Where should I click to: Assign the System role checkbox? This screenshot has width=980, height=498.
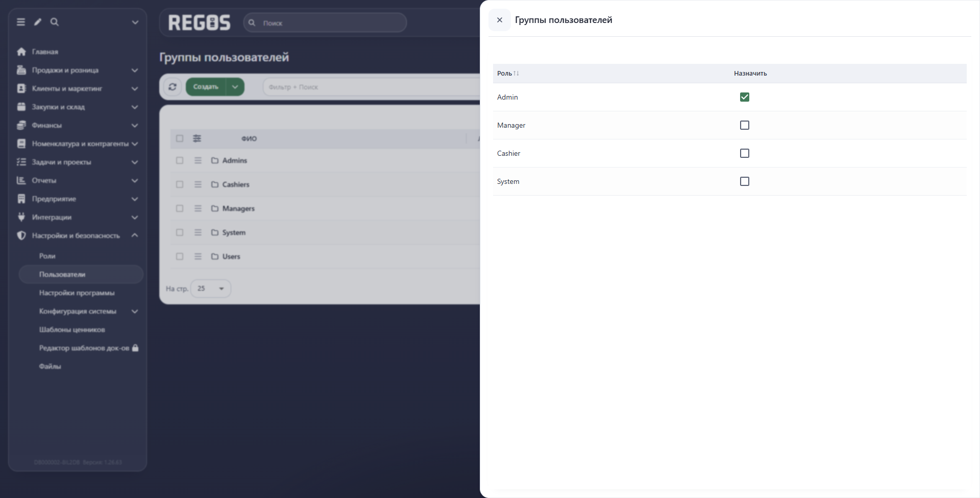tap(745, 181)
